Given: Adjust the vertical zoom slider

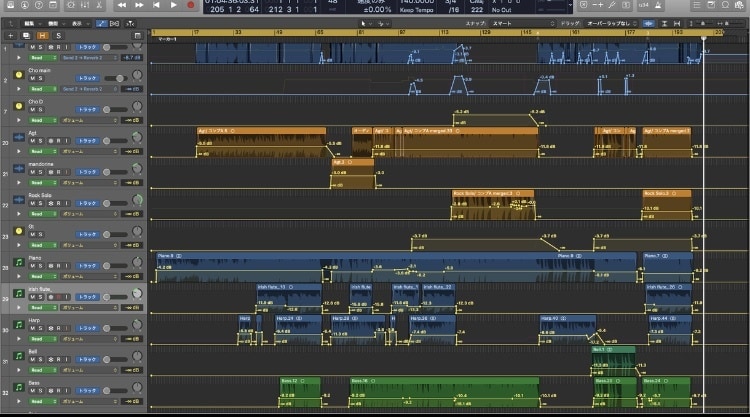Looking at the screenshot, I should click(x=703, y=23).
